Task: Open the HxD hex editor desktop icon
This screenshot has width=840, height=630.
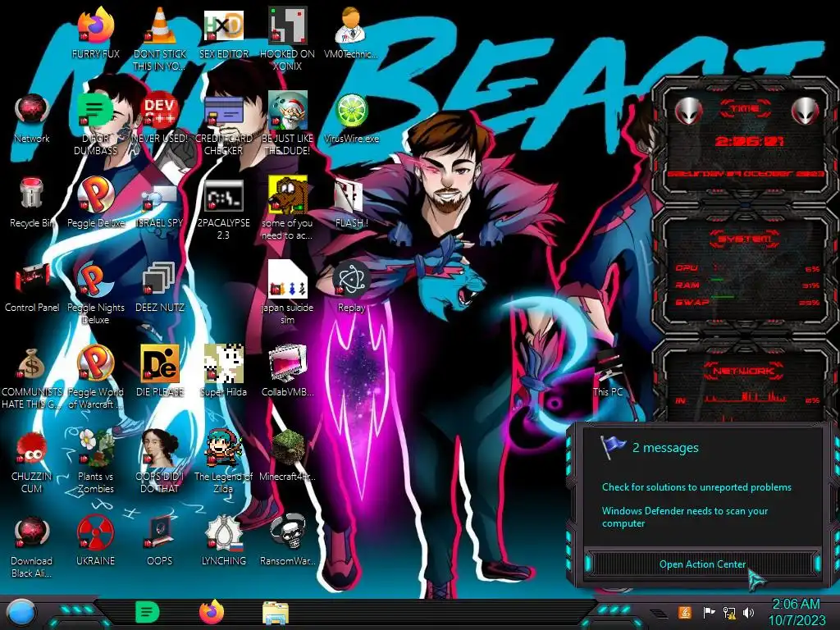Action: 223,25
